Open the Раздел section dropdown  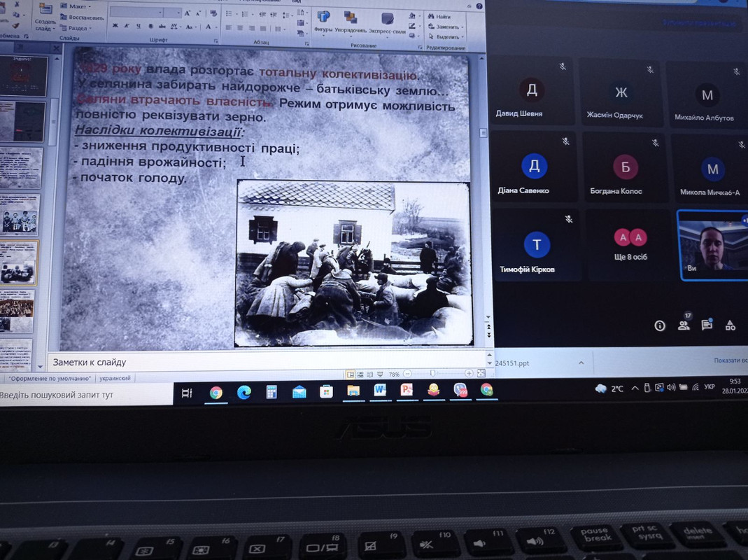[76, 28]
